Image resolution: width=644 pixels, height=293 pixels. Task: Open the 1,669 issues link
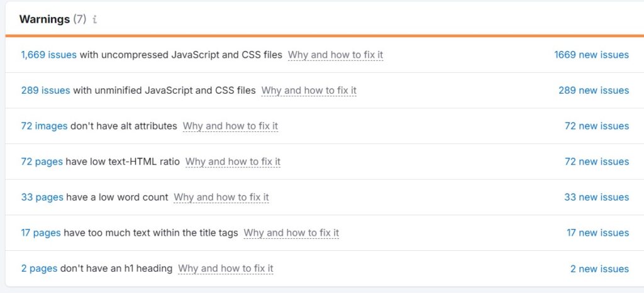pyautogui.click(x=48, y=55)
